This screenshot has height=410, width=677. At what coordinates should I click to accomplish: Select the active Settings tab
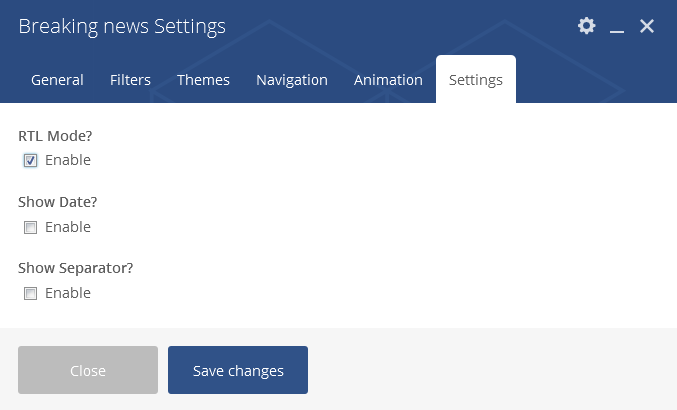[x=476, y=80]
